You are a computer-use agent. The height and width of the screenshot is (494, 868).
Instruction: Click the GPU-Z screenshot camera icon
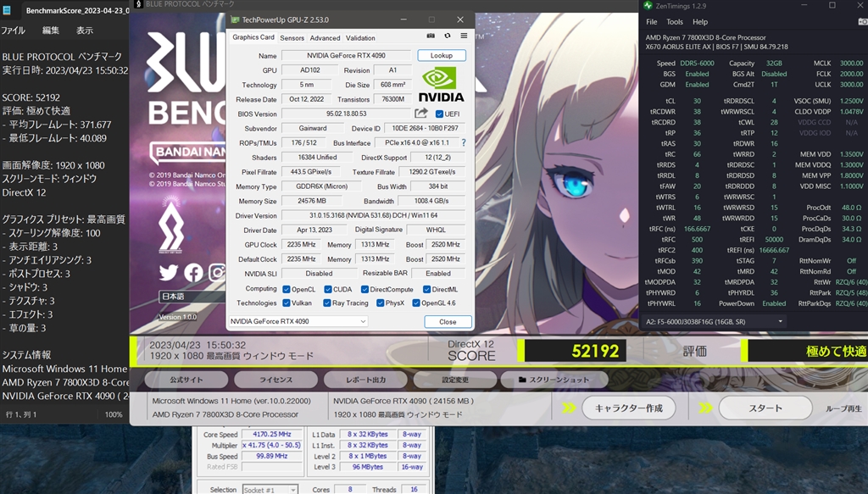point(431,36)
